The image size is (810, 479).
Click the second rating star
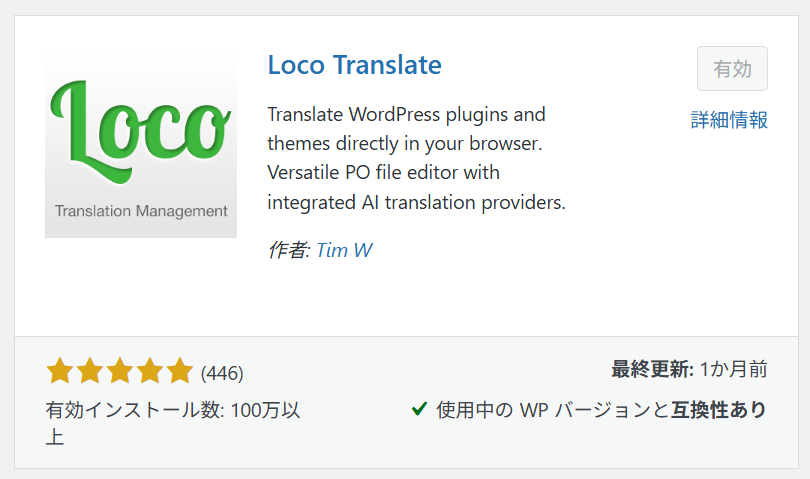tap(90, 372)
